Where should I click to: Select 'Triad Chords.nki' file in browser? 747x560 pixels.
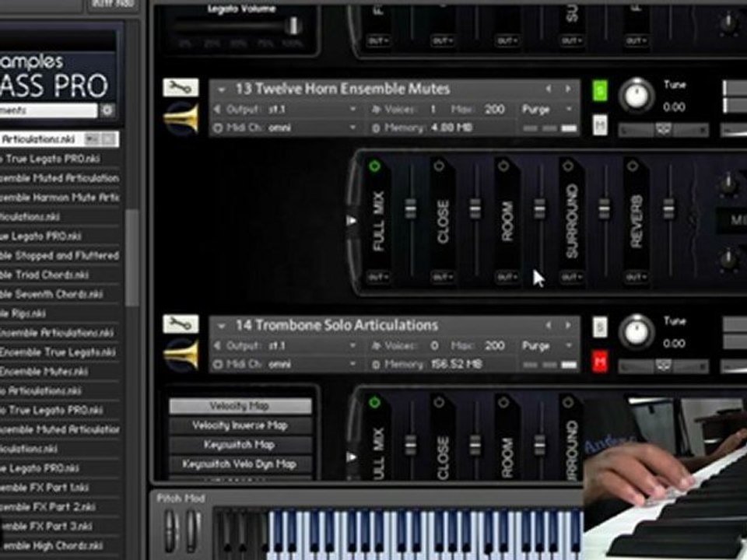click(60, 275)
